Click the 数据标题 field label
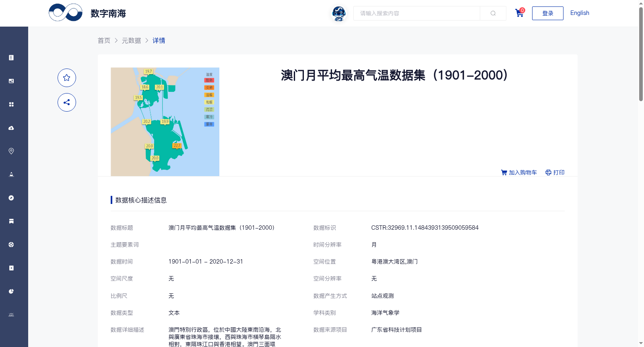The image size is (644, 347). 122,228
